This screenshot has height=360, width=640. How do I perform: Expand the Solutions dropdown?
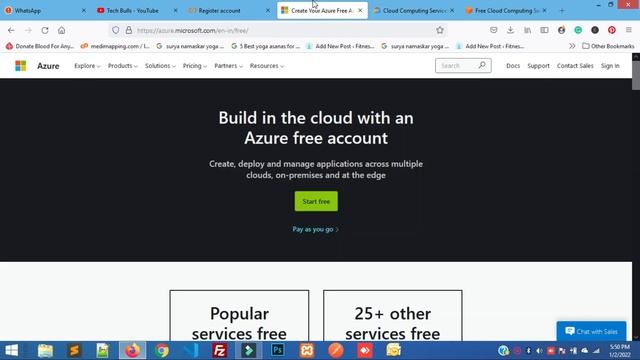pyautogui.click(x=160, y=66)
